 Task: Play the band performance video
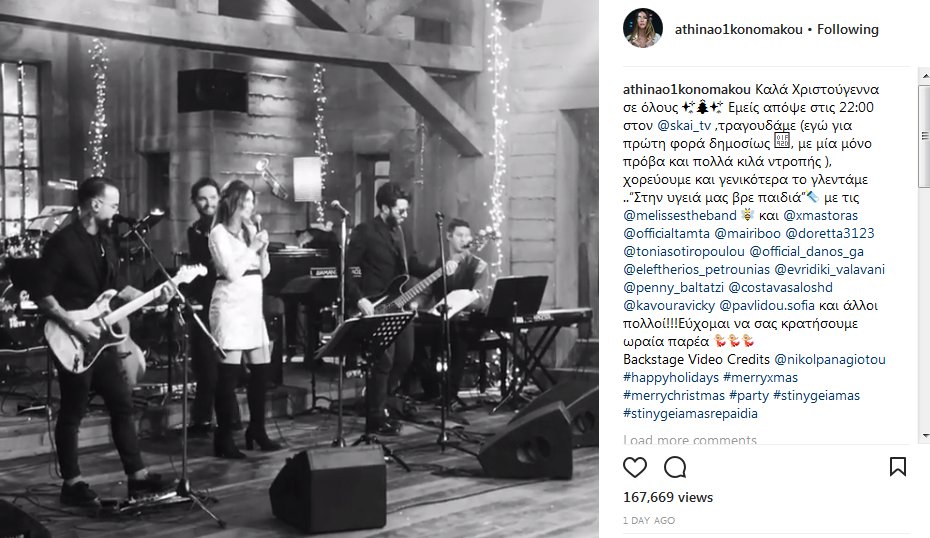299,269
